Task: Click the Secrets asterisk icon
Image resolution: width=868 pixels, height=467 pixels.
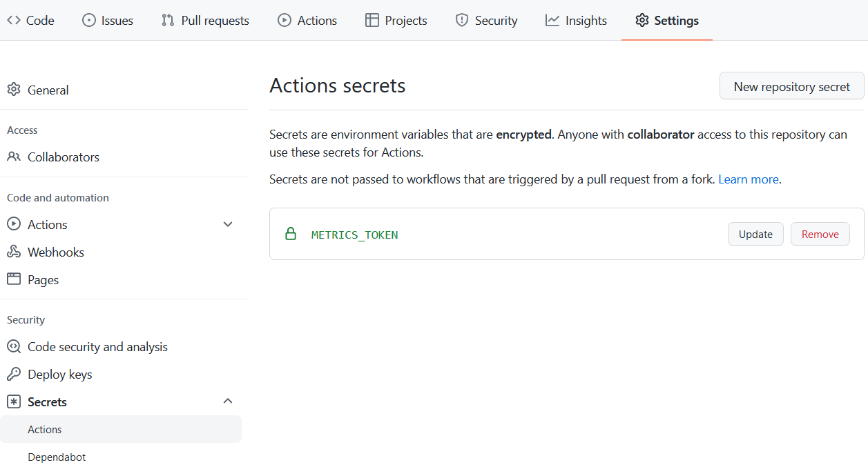Action: 13,401
